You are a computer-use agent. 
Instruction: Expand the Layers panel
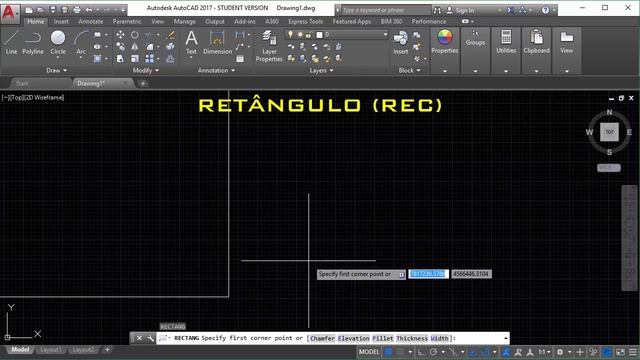tap(321, 70)
